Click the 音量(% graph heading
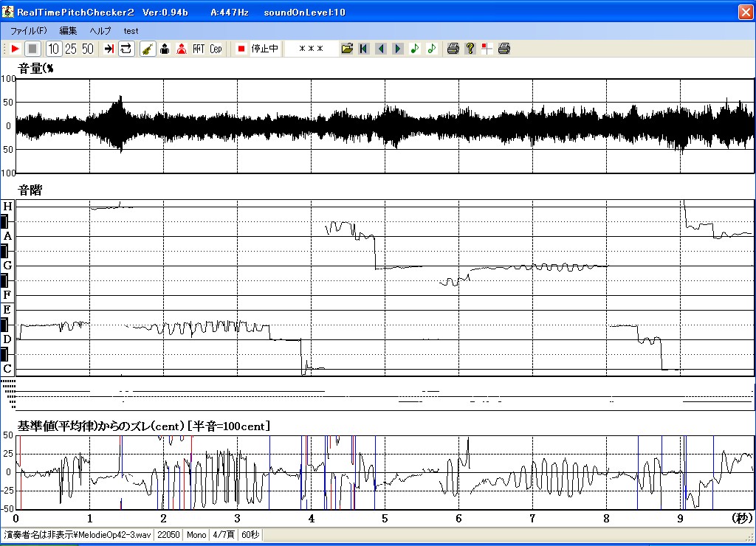This screenshot has width=756, height=546. 35,69
